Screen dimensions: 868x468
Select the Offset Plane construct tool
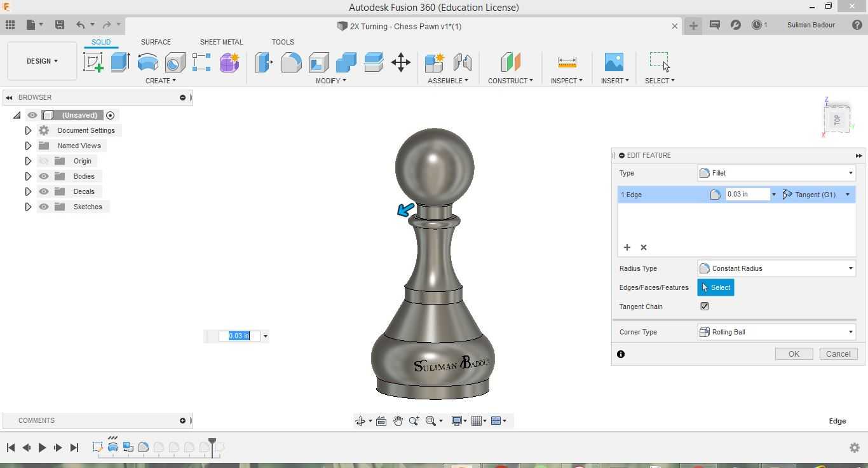coord(510,62)
